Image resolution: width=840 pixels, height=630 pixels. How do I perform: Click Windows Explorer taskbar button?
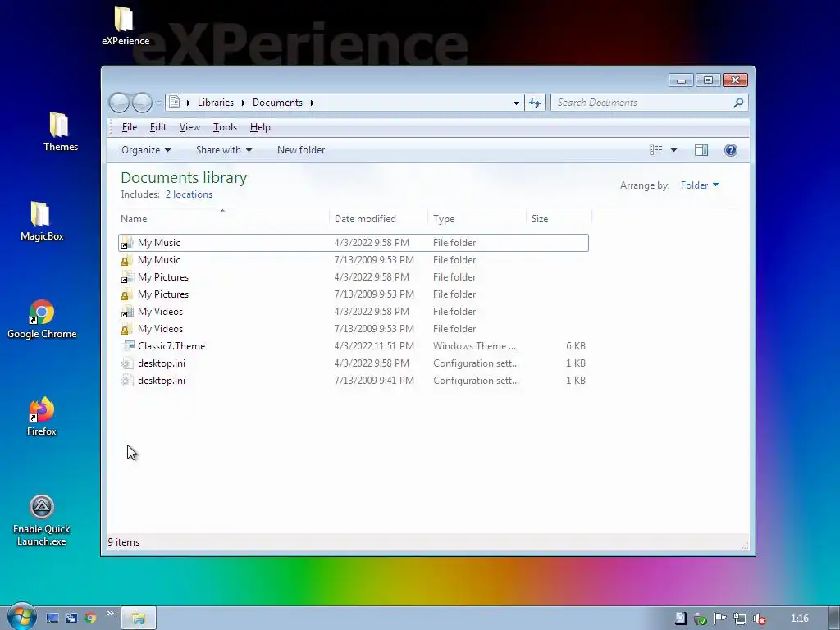click(x=139, y=619)
